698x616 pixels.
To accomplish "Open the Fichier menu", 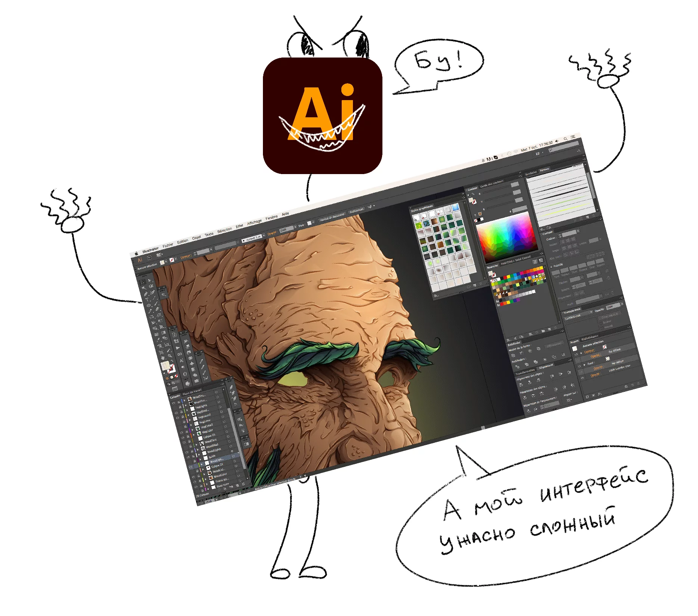I will 168,245.
